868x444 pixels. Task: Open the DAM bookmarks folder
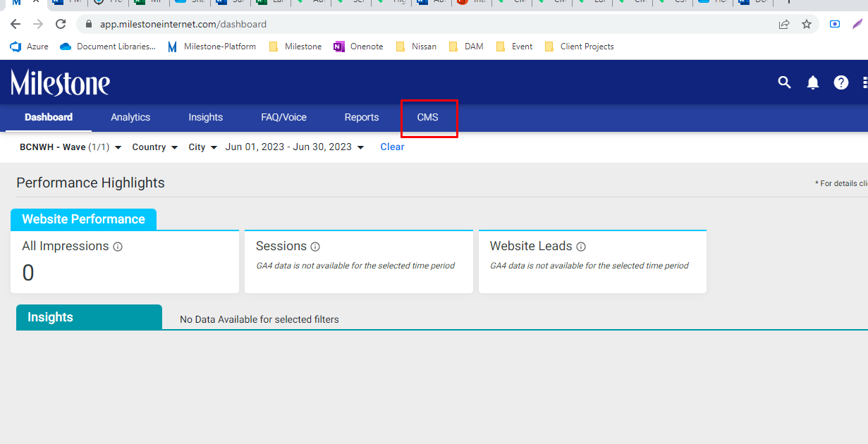coord(465,47)
